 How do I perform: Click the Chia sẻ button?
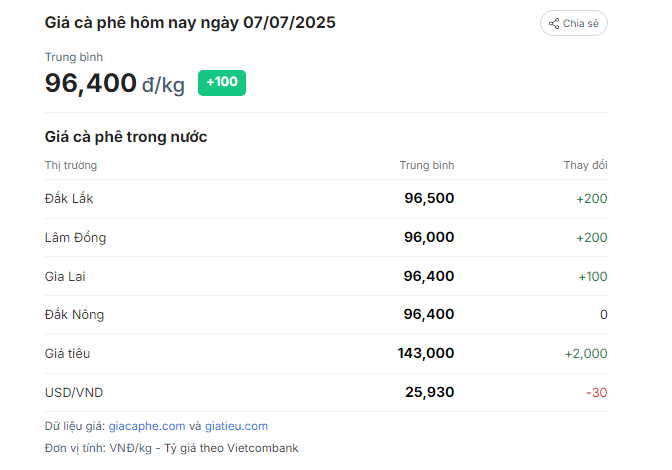(x=573, y=23)
